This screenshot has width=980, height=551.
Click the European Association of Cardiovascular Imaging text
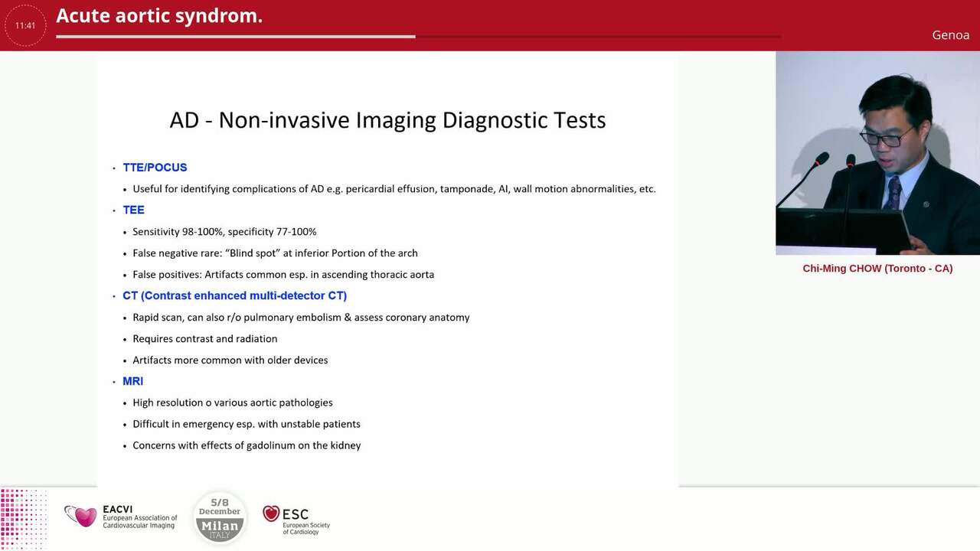tap(139, 521)
